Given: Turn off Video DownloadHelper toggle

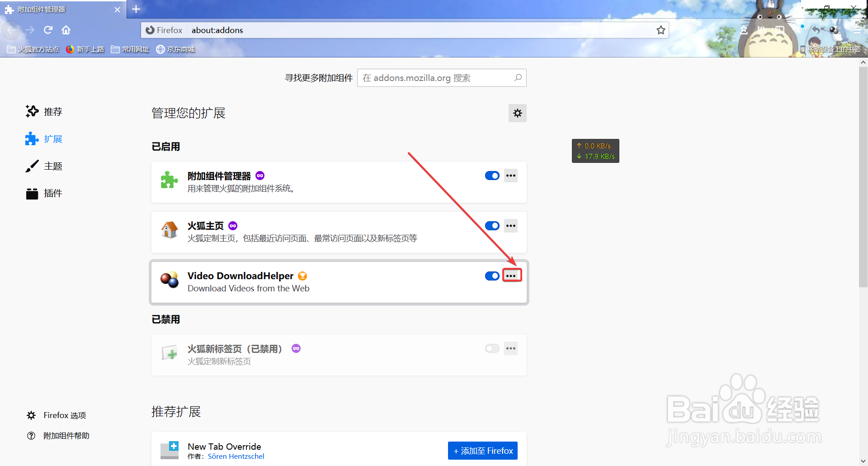Looking at the screenshot, I should [492, 276].
